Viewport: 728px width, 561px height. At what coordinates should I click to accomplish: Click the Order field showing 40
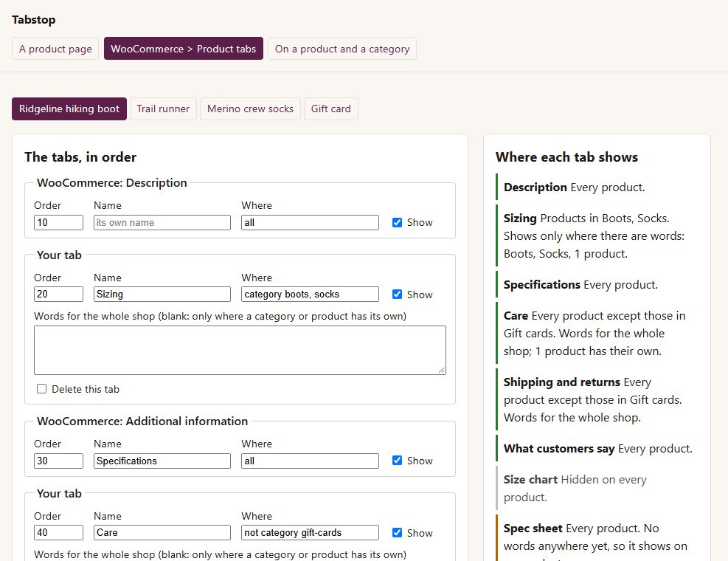tap(58, 533)
